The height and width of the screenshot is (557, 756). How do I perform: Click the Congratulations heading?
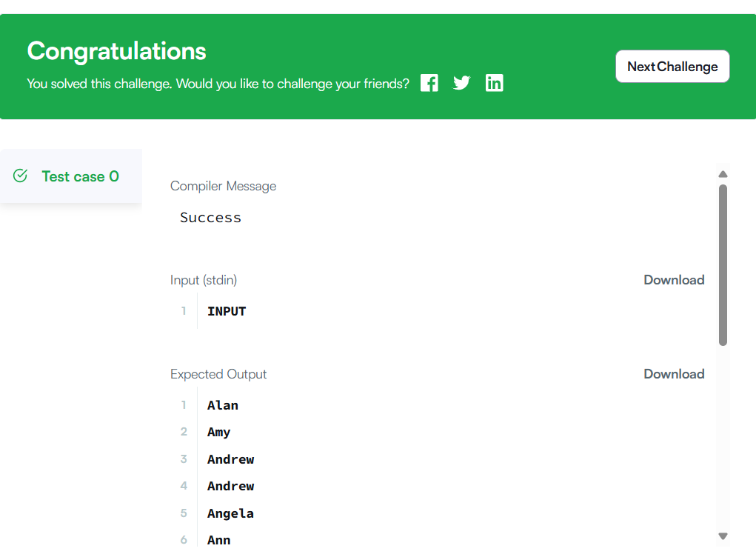[x=116, y=51]
